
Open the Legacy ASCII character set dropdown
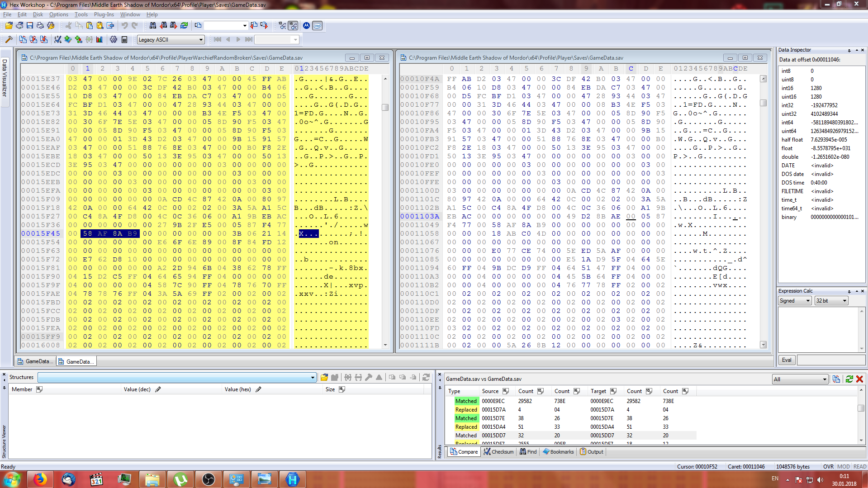[x=171, y=40]
